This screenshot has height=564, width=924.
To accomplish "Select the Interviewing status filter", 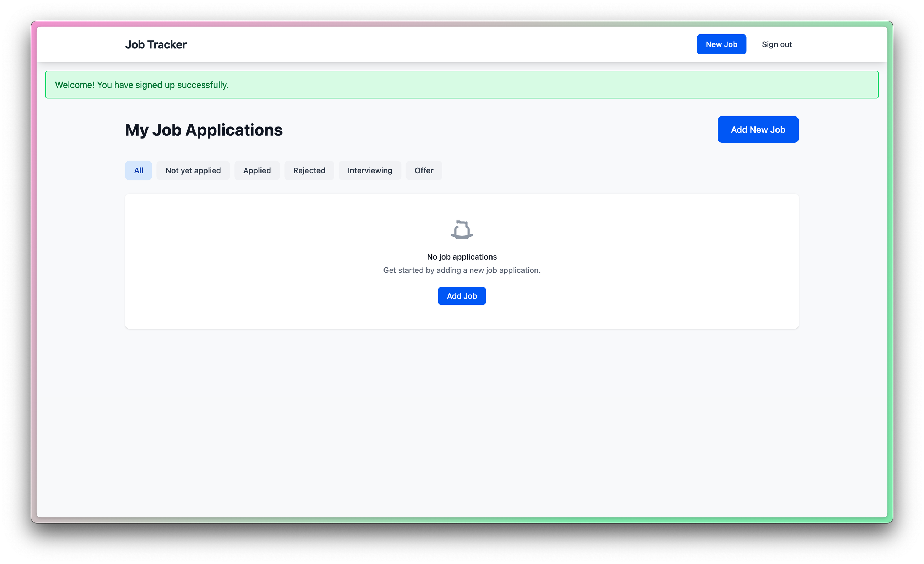I will pos(369,170).
